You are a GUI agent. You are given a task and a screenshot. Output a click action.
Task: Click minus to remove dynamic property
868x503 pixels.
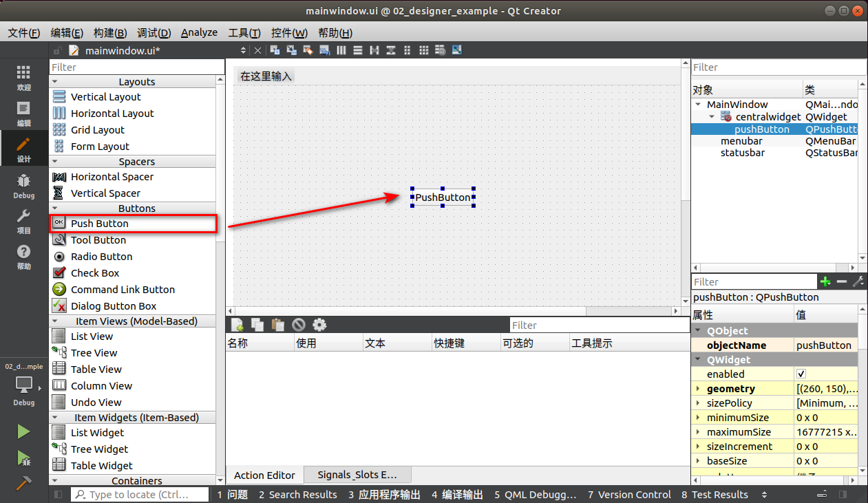(x=841, y=281)
